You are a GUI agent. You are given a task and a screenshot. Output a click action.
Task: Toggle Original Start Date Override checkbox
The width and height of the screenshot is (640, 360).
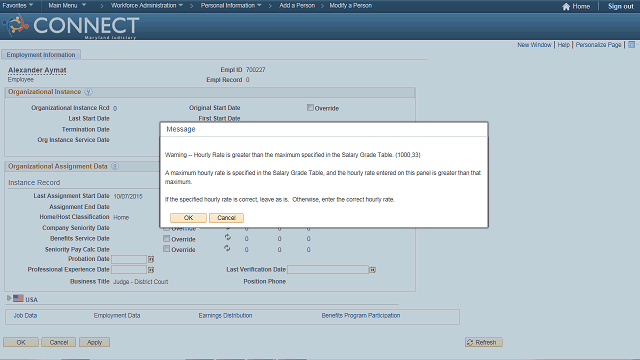310,108
